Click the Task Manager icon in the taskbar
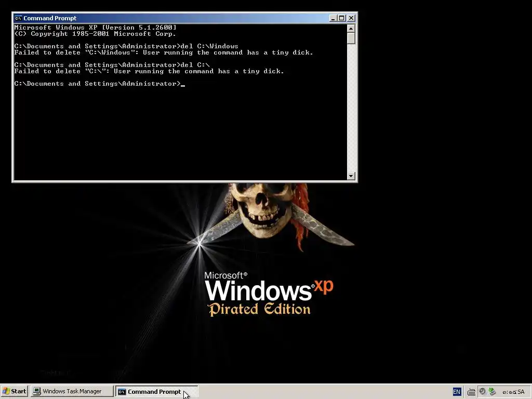This screenshot has height=399, width=532. coord(37,391)
